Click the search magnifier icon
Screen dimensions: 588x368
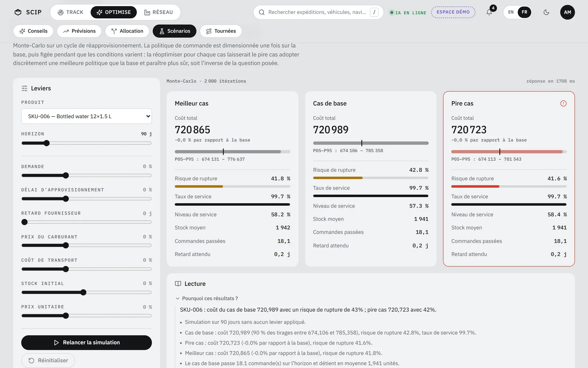(x=262, y=12)
